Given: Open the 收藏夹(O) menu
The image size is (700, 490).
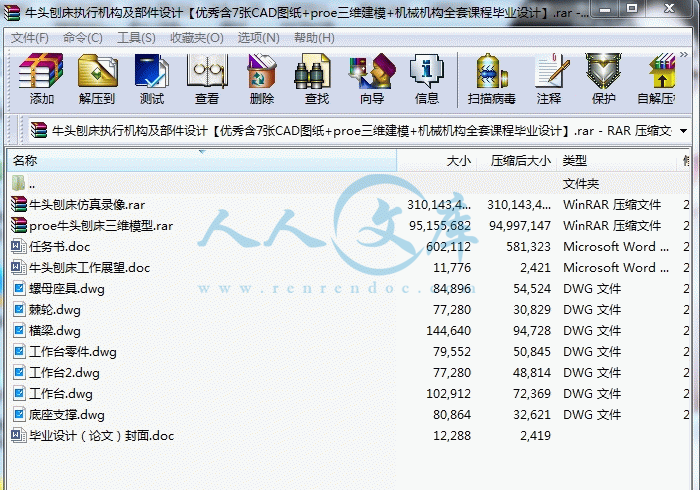Looking at the screenshot, I should 196,38.
